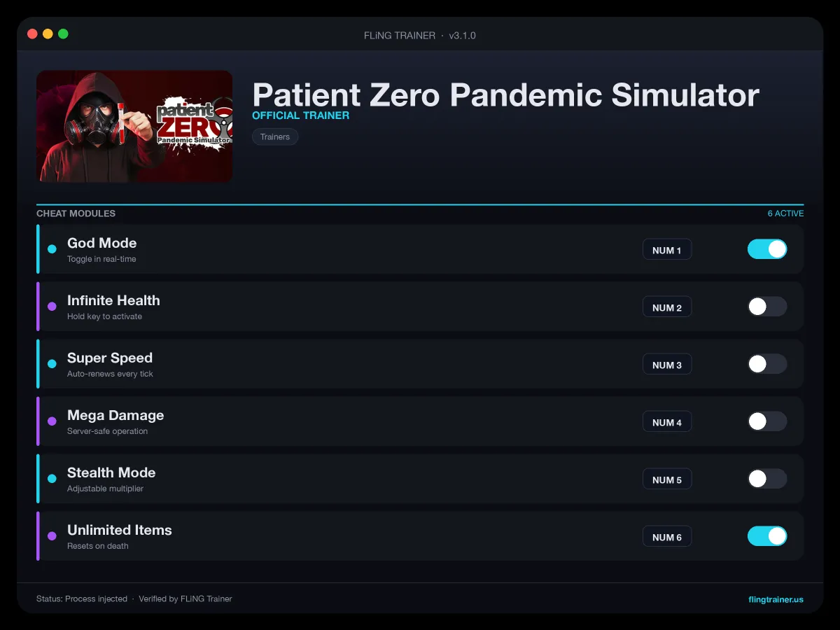
Task: Click the green macOS zoom window button
Action: click(x=63, y=34)
